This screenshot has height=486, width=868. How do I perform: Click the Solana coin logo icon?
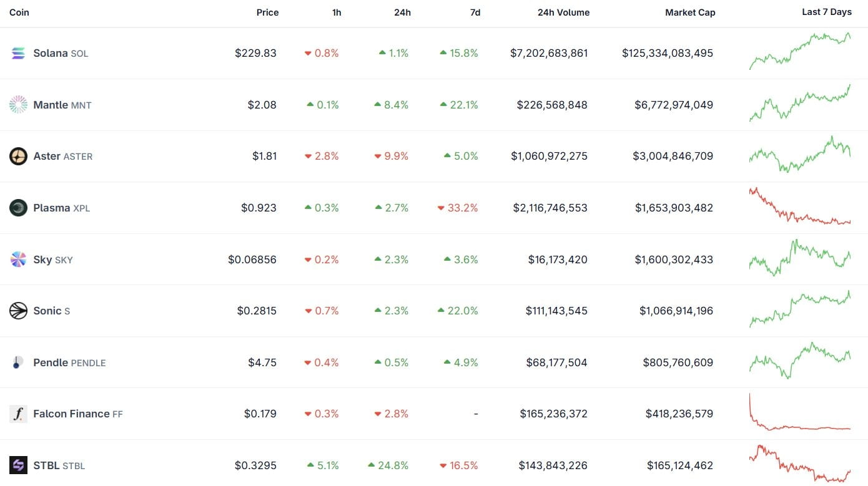(18, 53)
